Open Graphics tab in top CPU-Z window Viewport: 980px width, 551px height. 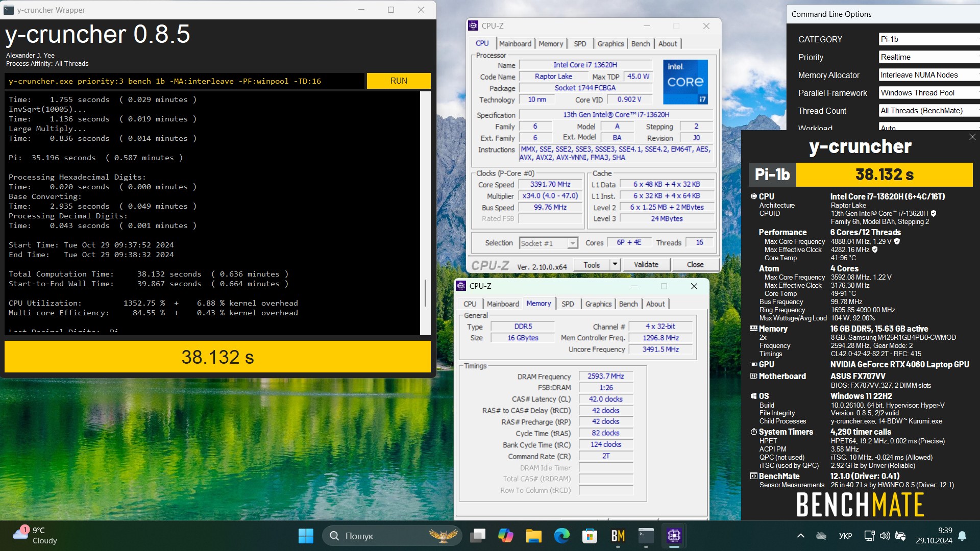tap(610, 44)
